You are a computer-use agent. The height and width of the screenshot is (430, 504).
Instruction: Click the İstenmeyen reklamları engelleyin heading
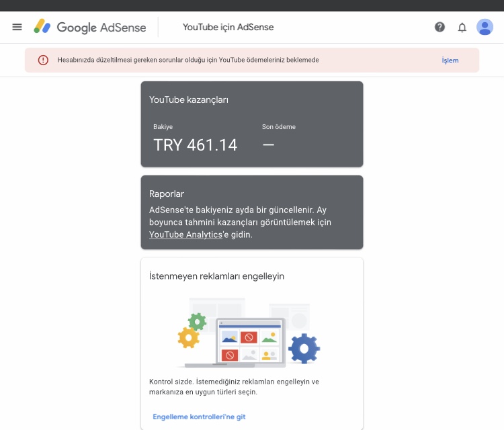[216, 276]
